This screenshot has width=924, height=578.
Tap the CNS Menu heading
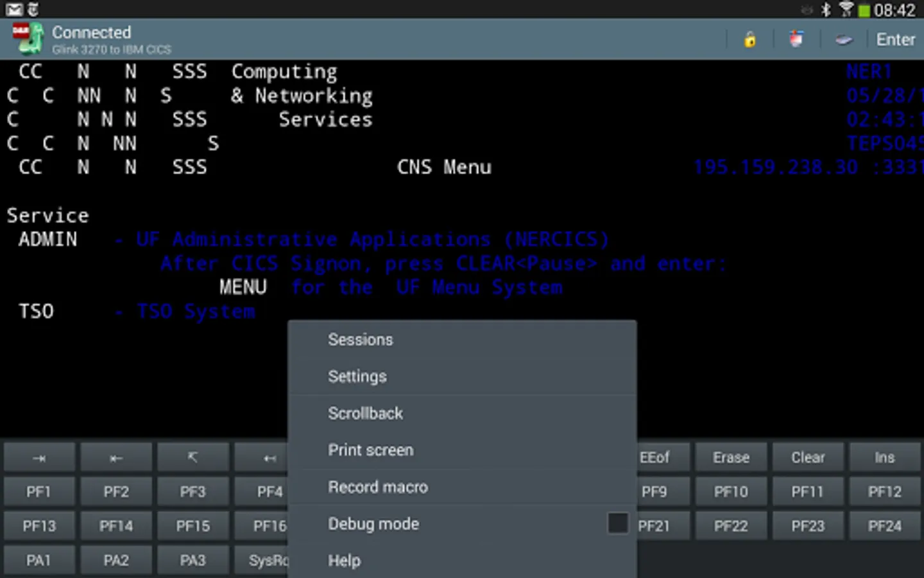[x=444, y=167]
